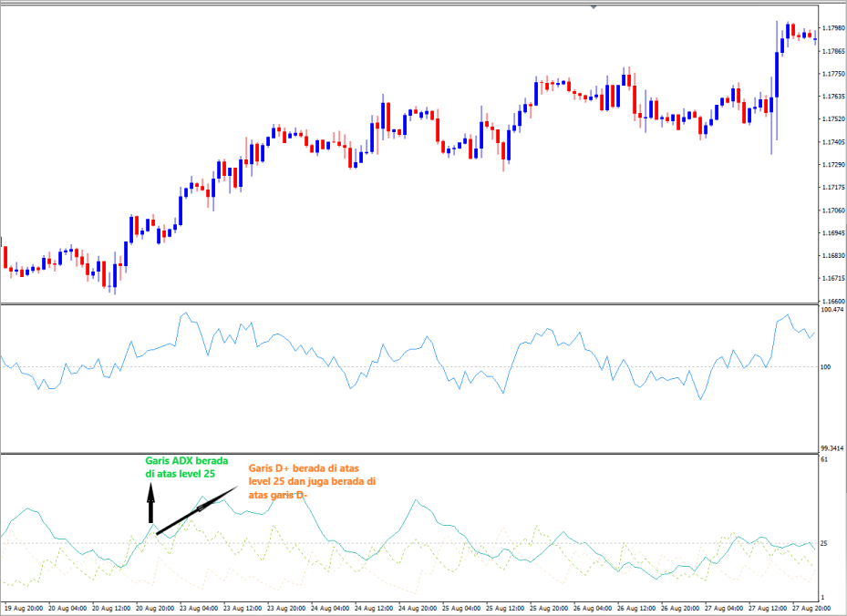
Task: Click the 1.16600 price axis label
Action: pyautogui.click(x=833, y=301)
